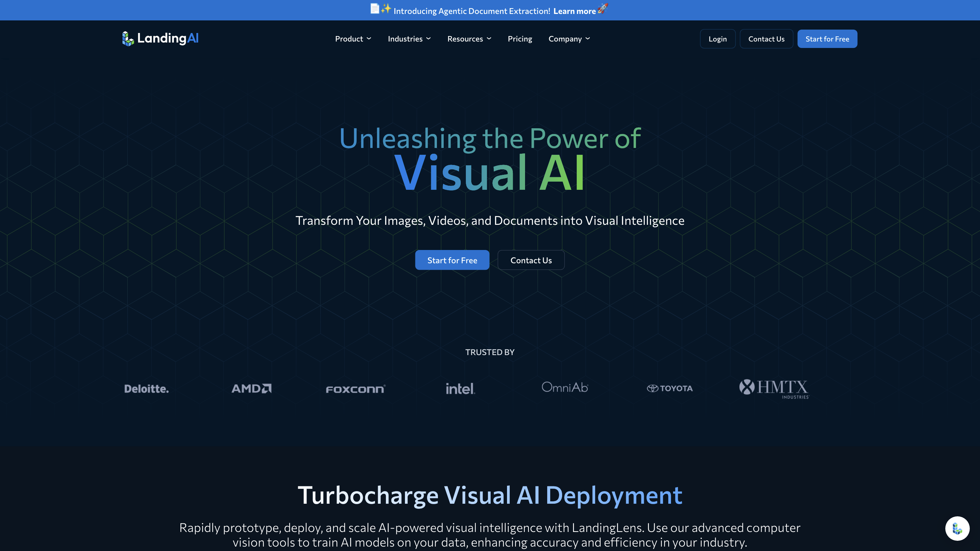The height and width of the screenshot is (551, 980).
Task: Click the HMTX Industries logo
Action: [x=774, y=389]
